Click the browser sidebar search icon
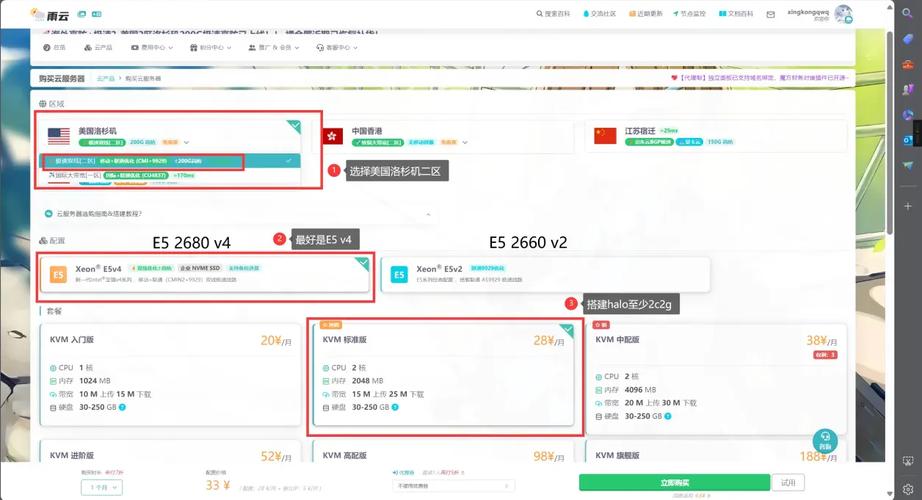 click(907, 13)
